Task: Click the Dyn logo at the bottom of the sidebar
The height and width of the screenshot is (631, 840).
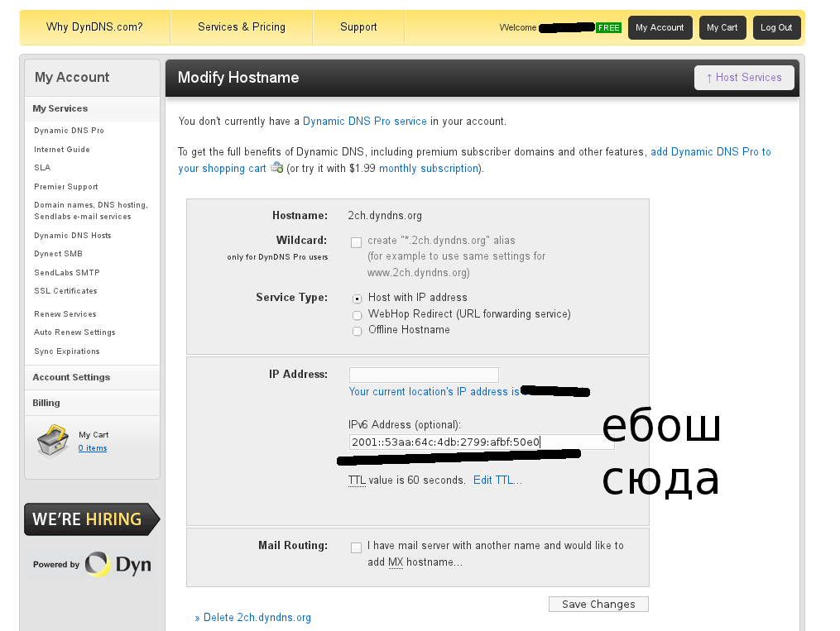Action: [x=118, y=564]
